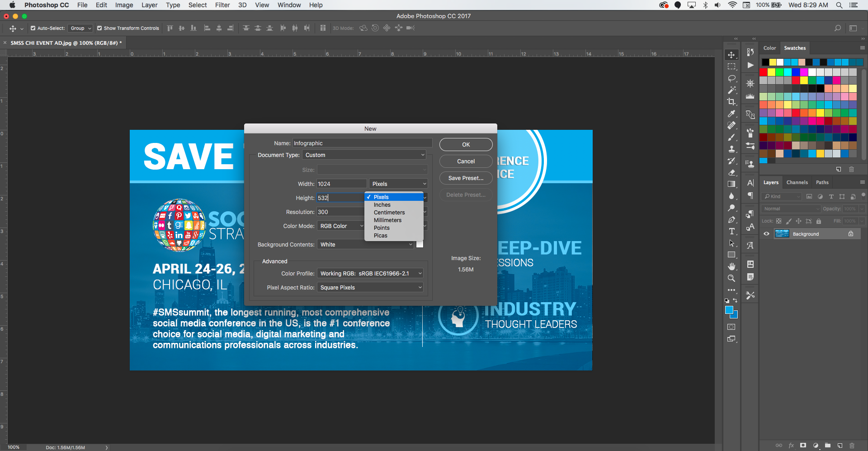Click Cancel in the New dialog

coord(466,161)
